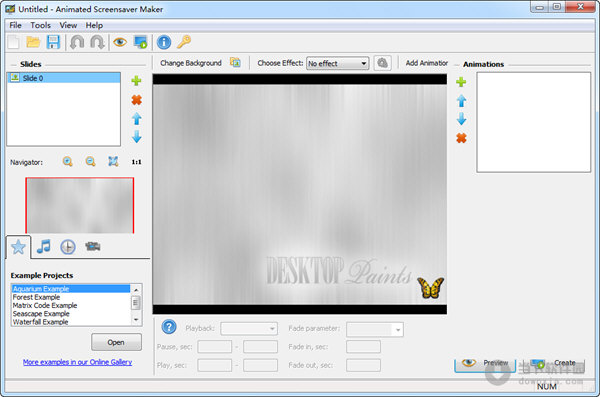
Task: Click the eye preview icon in toolbar
Action: [120, 42]
